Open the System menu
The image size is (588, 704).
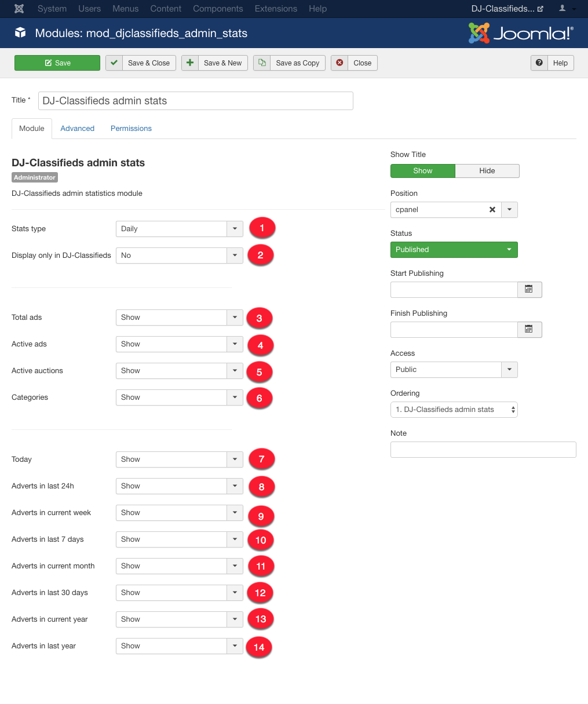point(52,9)
